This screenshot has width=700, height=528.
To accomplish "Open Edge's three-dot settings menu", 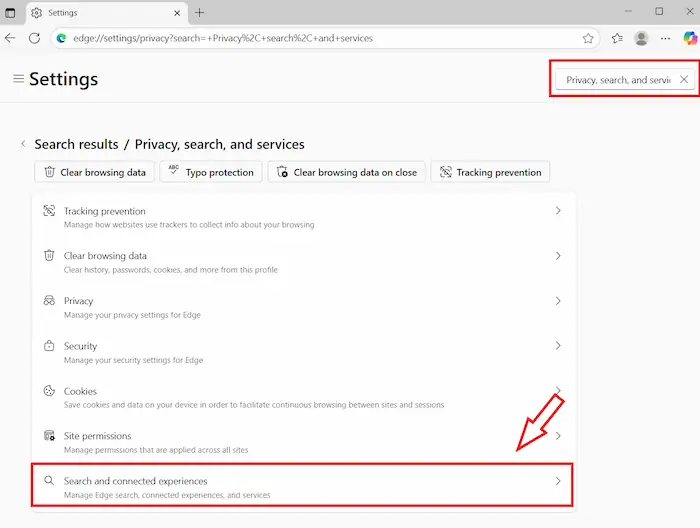I will (665, 38).
